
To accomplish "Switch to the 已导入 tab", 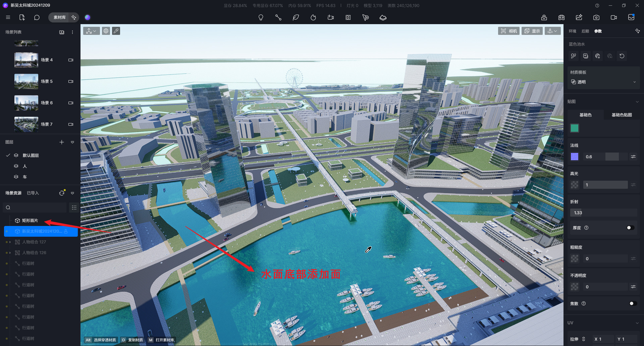I will click(x=33, y=193).
